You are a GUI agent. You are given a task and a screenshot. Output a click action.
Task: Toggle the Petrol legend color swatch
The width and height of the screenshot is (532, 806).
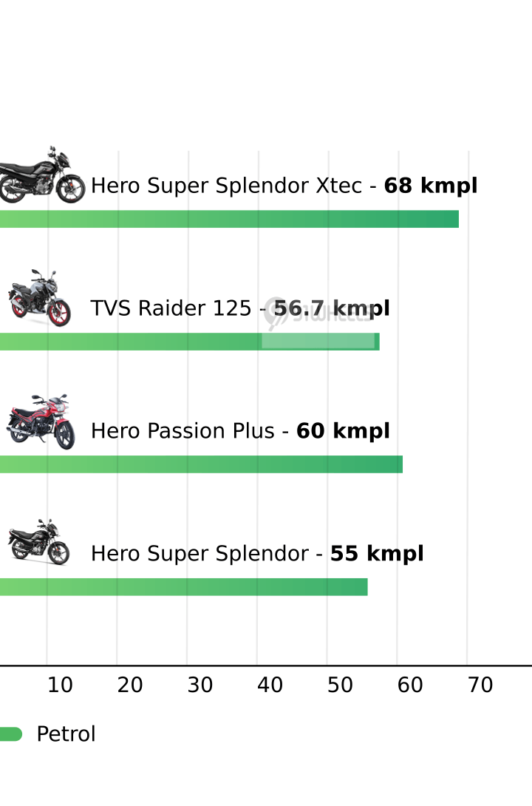coord(11,734)
